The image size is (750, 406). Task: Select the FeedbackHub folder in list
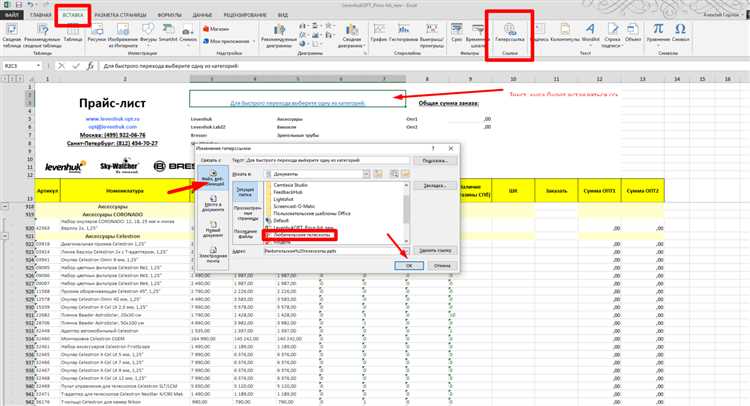[x=287, y=192]
